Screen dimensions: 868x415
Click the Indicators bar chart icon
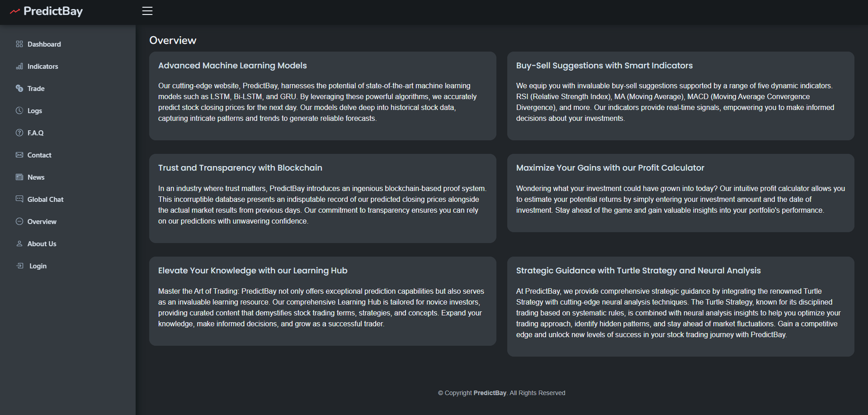click(x=19, y=66)
